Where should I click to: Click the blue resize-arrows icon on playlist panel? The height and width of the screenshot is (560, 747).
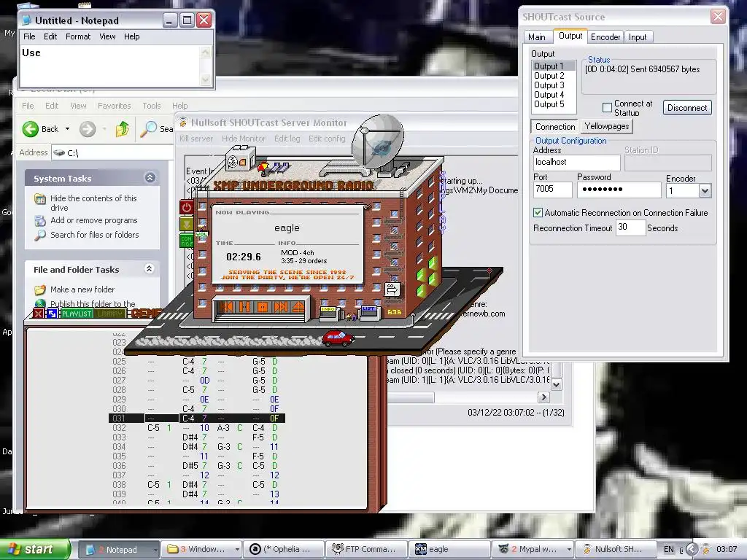coord(52,314)
